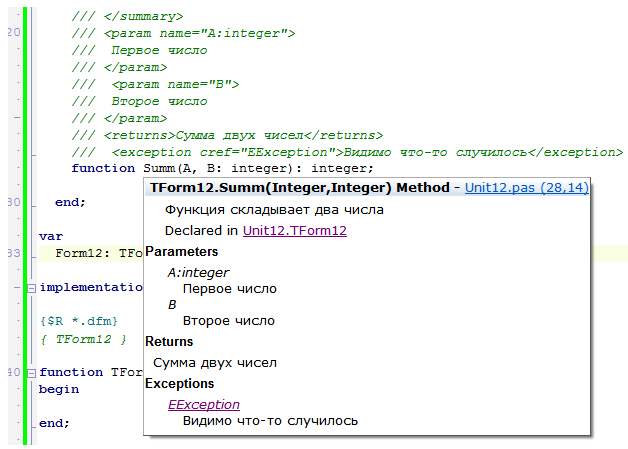Click the param name="A:integer" comment line
628x449 pixels.
pos(183,33)
